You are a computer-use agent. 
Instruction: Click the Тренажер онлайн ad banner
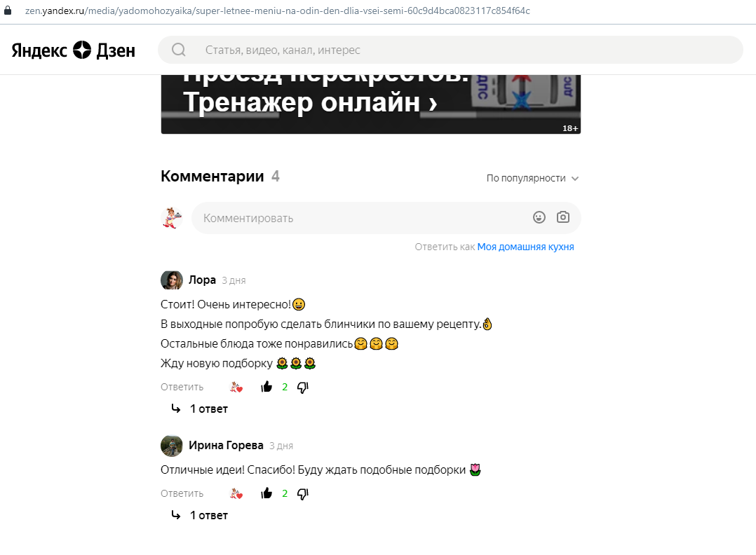pos(371,104)
